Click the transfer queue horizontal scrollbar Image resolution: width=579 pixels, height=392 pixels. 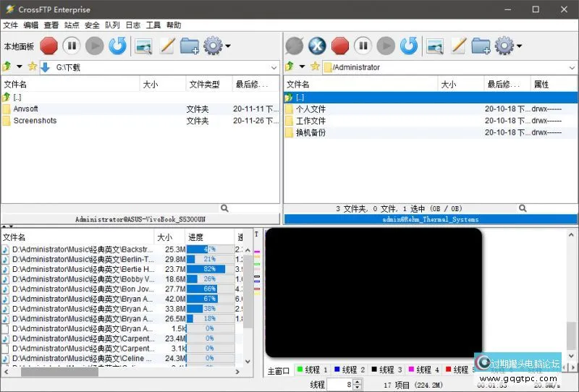[59, 372]
